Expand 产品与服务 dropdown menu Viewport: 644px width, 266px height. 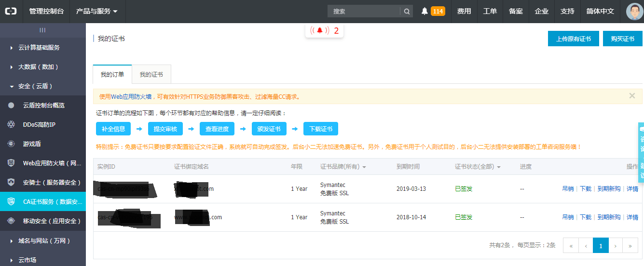(96, 11)
